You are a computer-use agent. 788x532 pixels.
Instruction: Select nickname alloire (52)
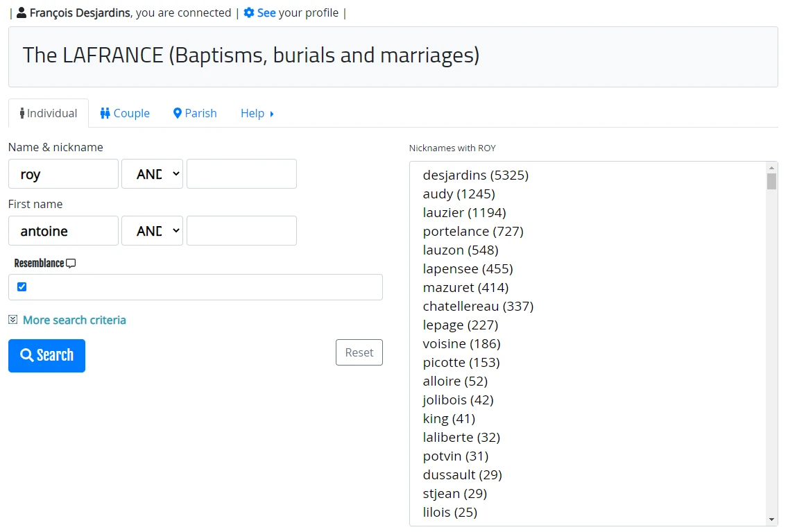pos(455,381)
